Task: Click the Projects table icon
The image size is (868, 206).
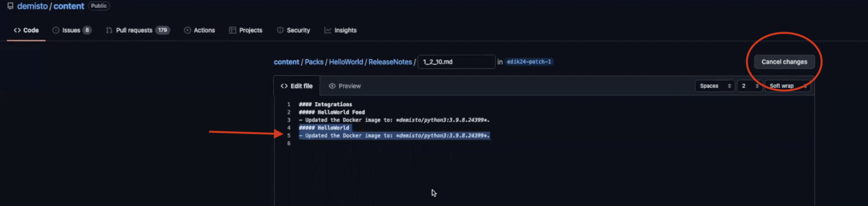Action: [x=233, y=30]
